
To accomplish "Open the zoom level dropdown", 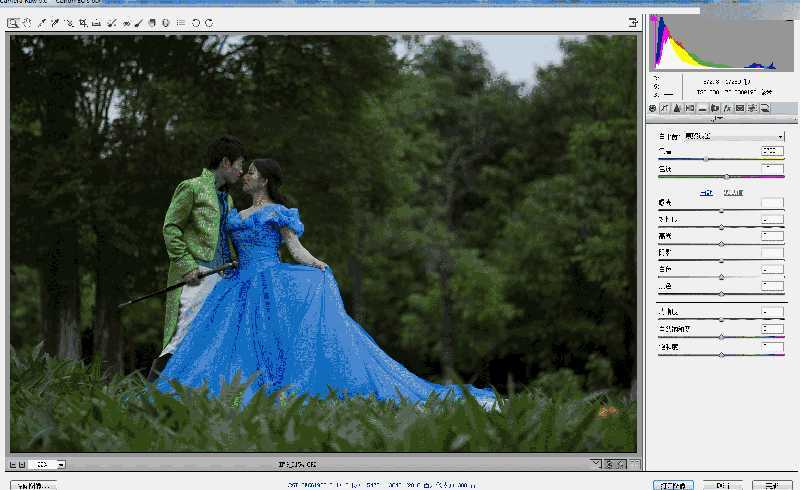I will tap(61, 464).
